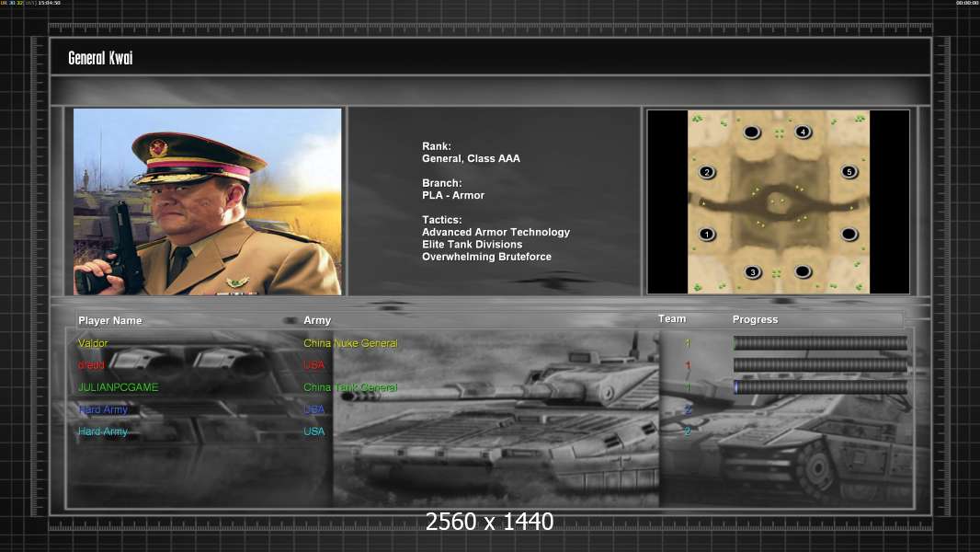The image size is (980, 552).
Task: Select the empty start slot right of position 3
Action: [x=803, y=271]
